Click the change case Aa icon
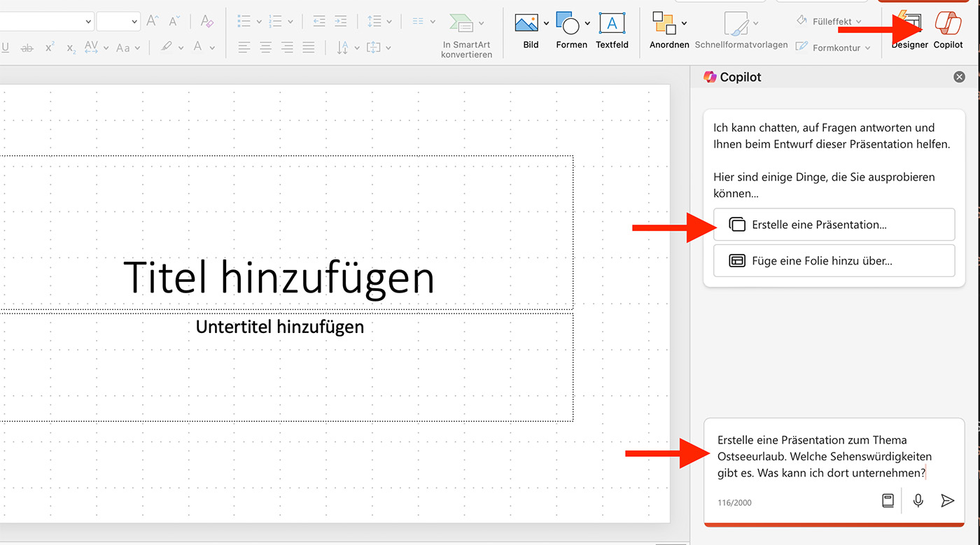Image resolution: width=980 pixels, height=545 pixels. (x=122, y=48)
